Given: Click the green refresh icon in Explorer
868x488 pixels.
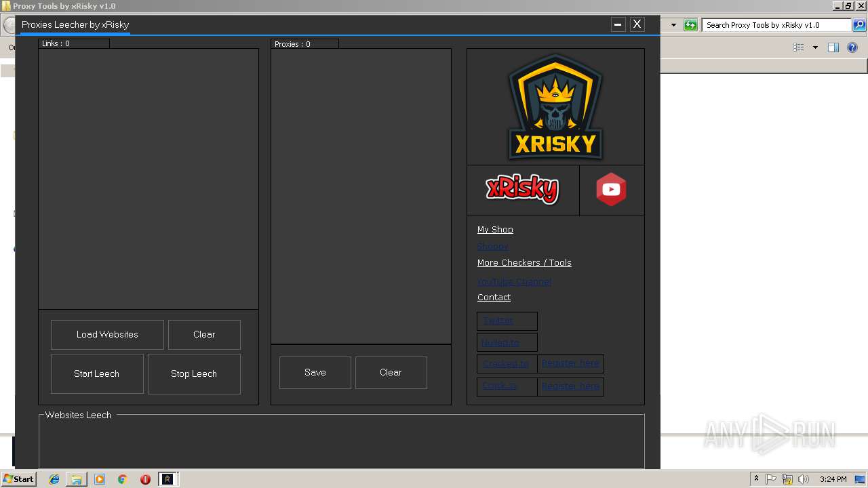Looking at the screenshot, I should pos(690,25).
